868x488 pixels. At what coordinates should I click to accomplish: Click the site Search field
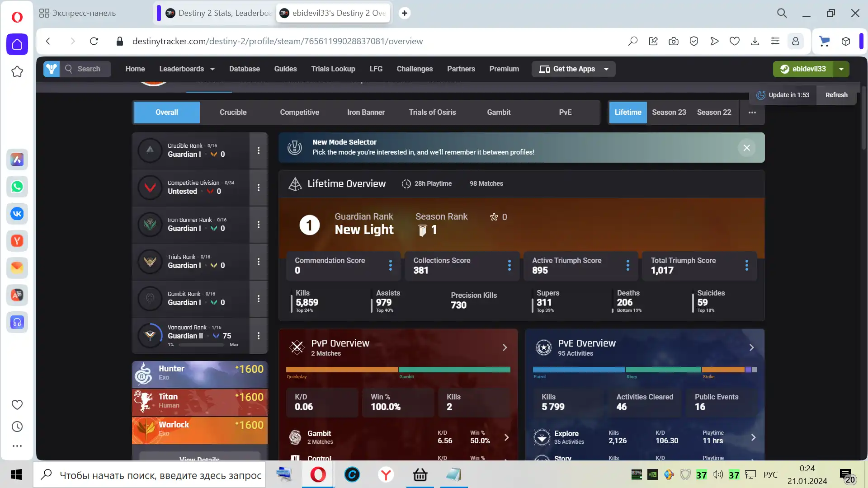click(86, 69)
